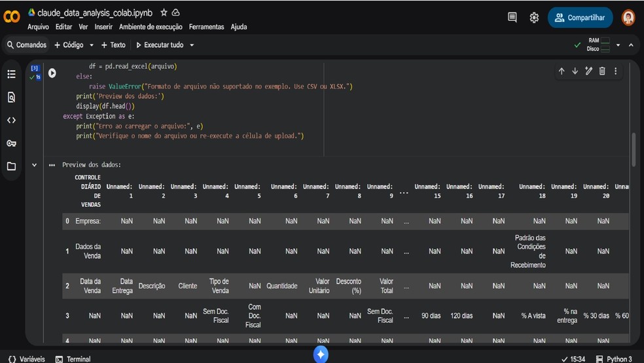The image size is (644, 363).
Task: Open Colab settings gear icon
Action: point(534,18)
